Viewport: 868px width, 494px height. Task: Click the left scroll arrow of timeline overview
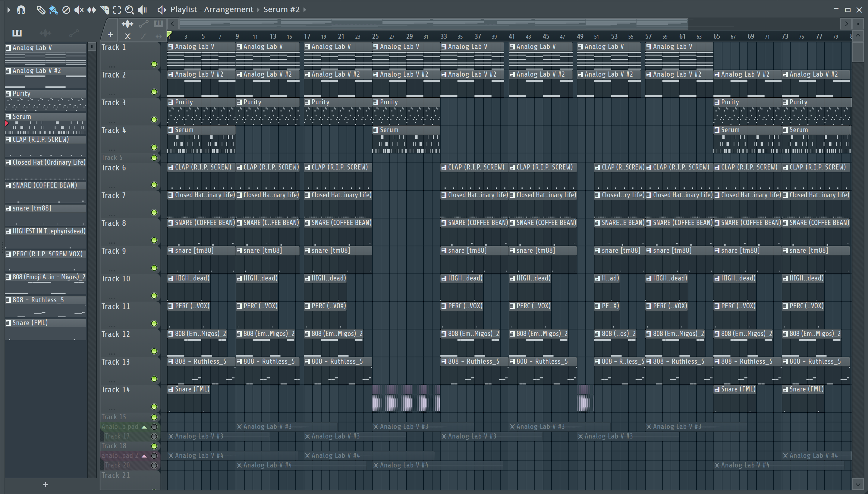click(173, 24)
